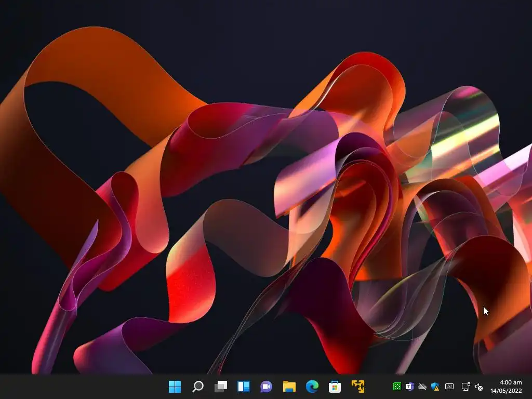Image resolution: width=532 pixels, height=399 pixels.
Task: Open Windows Security shield warning icon
Action: [435, 387]
